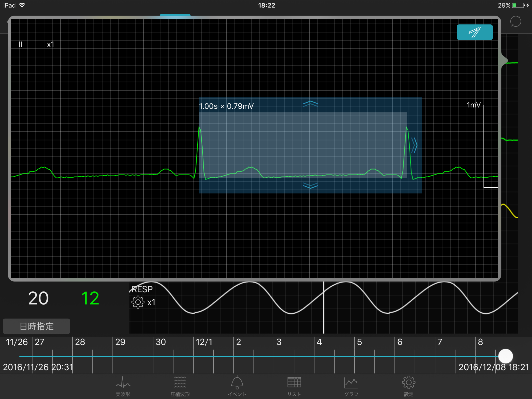Jump to day 7 on the timeline
This screenshot has width=532, height=399.
pyautogui.click(x=440, y=342)
